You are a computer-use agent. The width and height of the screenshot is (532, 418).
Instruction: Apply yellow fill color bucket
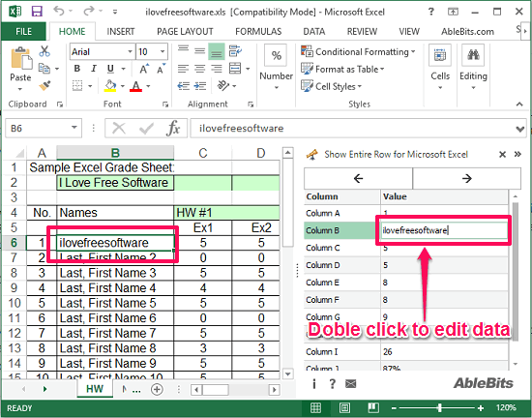coord(110,85)
